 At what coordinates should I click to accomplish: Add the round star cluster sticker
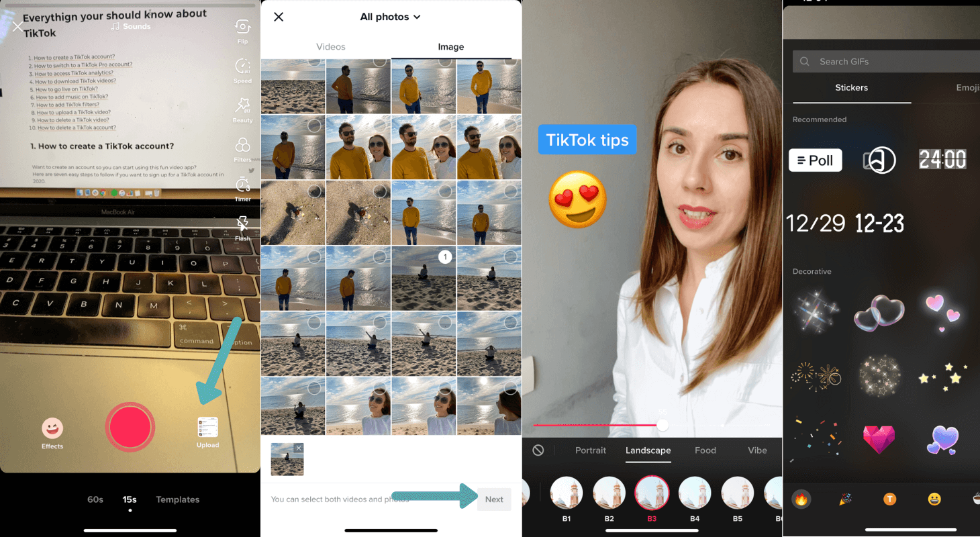(x=880, y=376)
